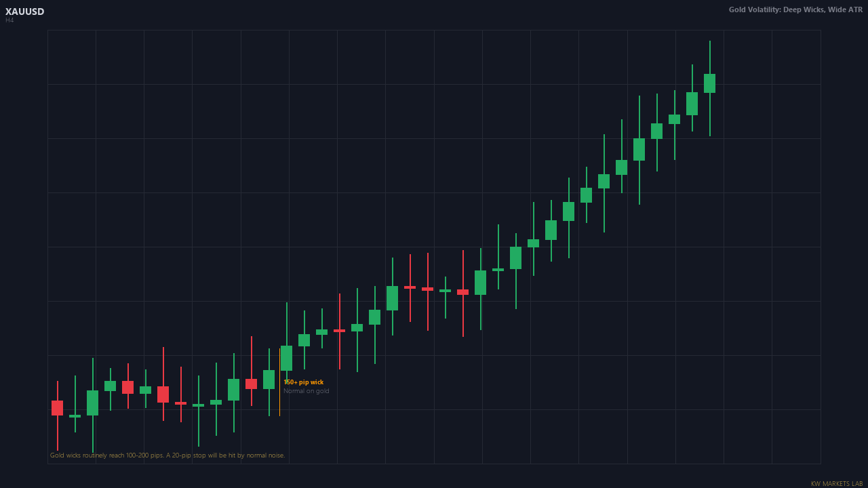Click the XAUUSD symbol title

coord(24,12)
